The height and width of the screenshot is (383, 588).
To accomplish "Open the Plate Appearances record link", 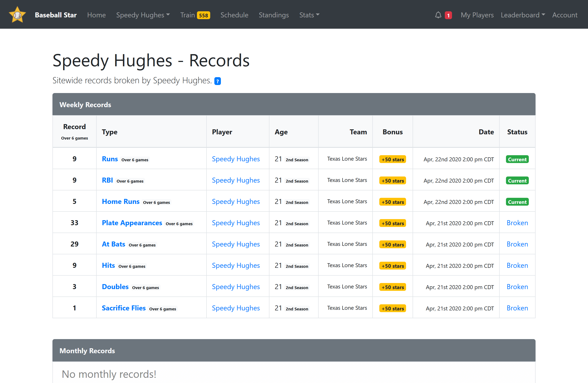I will 132,223.
